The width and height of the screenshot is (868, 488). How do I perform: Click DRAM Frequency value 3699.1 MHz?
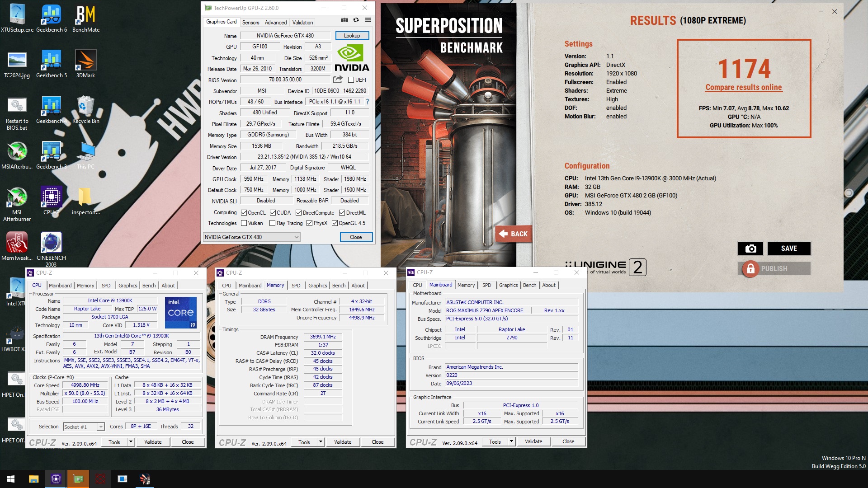323,337
